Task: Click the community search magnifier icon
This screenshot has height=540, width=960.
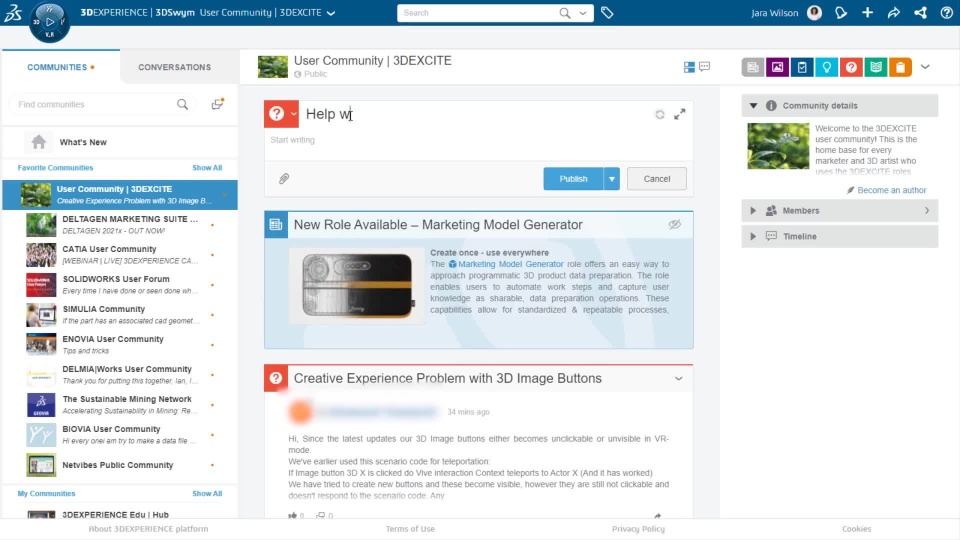Action: [x=182, y=104]
